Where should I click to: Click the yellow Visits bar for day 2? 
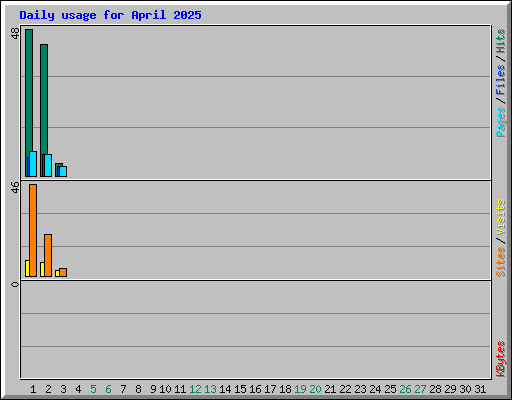point(42,270)
